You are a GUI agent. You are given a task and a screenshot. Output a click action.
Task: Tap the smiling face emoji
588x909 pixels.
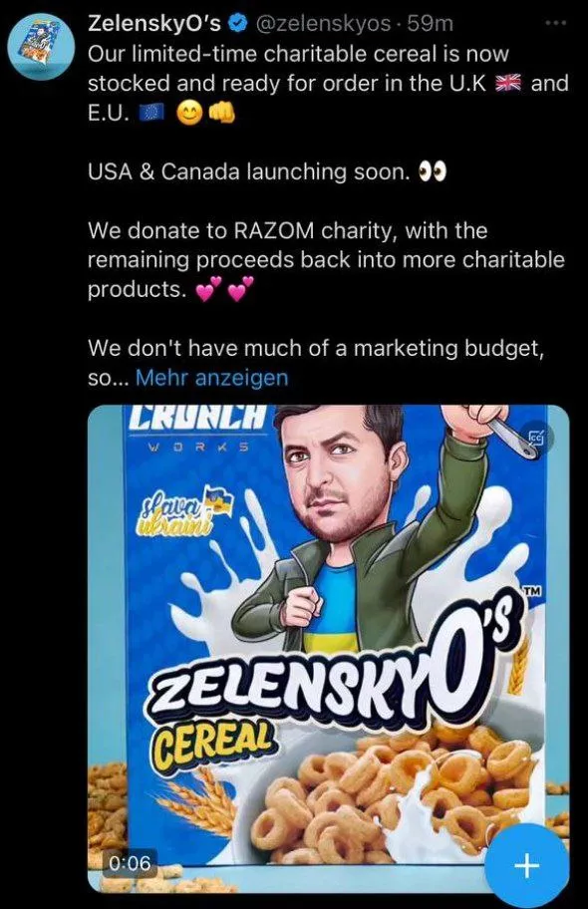click(190, 115)
